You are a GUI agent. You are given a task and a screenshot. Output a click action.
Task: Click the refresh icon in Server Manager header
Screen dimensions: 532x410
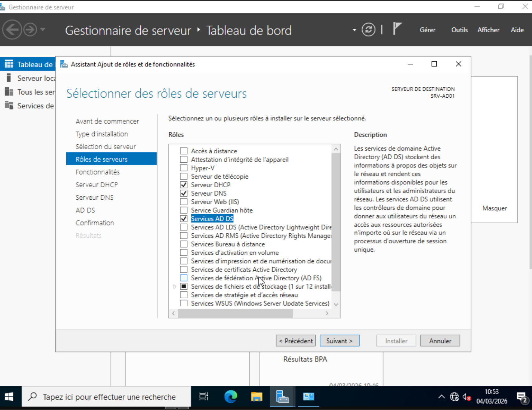coord(368,30)
